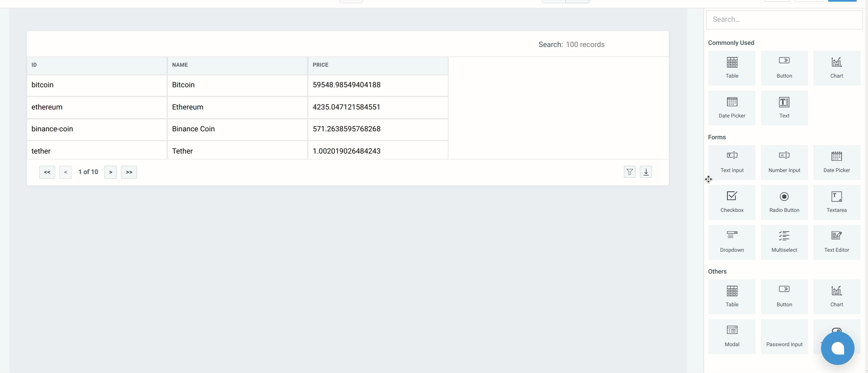Click the widget Search input field

coord(784,20)
